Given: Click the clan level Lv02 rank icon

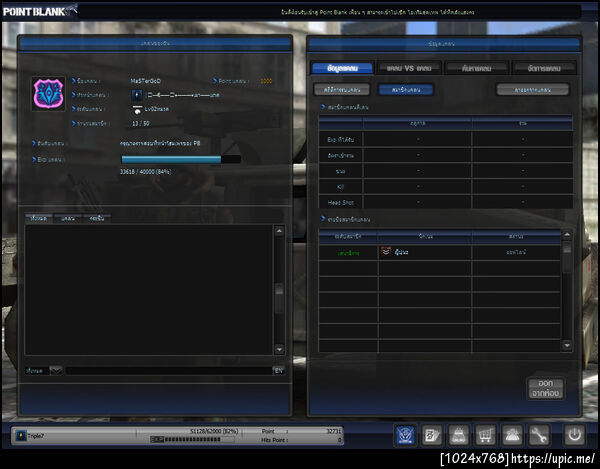Looking at the screenshot, I should 137,109.
